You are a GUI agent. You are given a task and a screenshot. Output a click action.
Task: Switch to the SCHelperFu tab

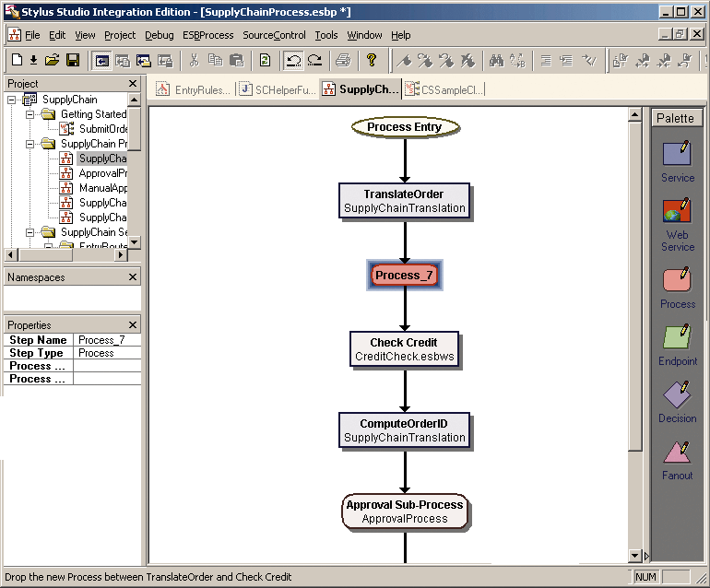pos(278,89)
